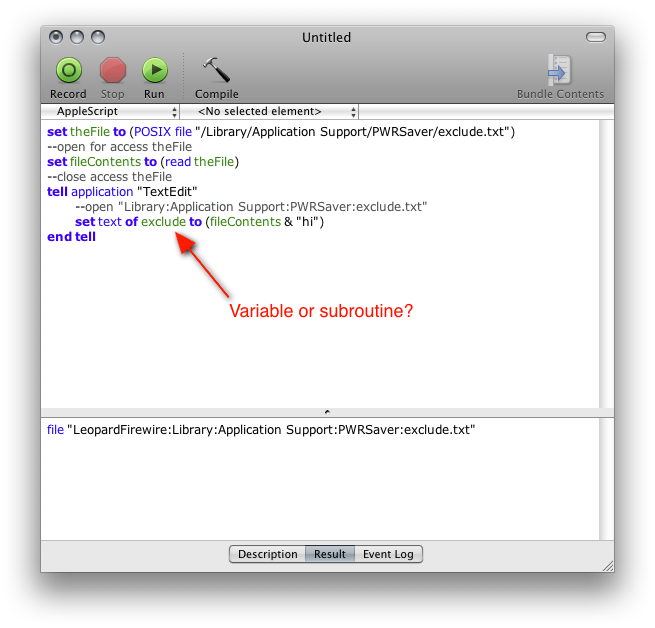Click the "hi" string in script
This screenshot has width=655, height=628.
(x=307, y=221)
